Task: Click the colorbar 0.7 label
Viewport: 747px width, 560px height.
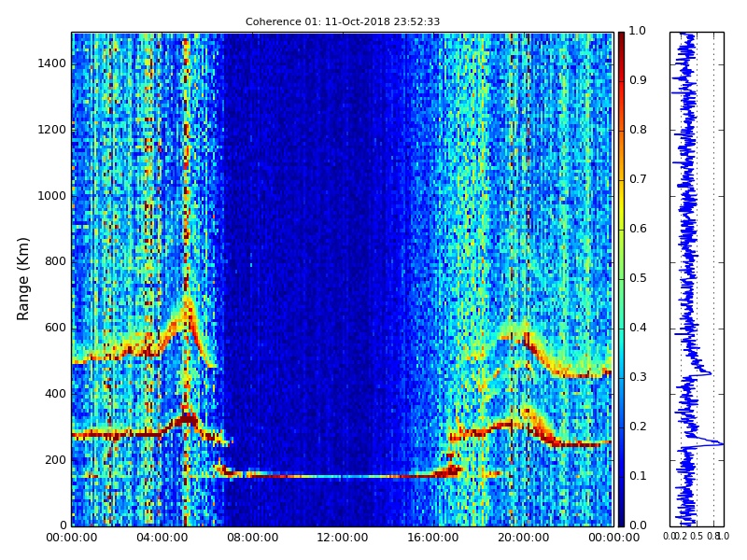Action: tap(638, 179)
